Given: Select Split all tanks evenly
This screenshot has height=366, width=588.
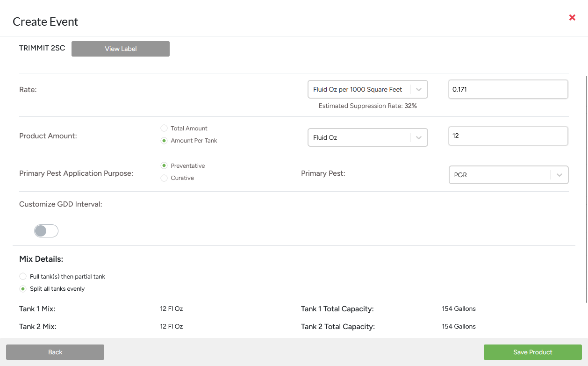Looking at the screenshot, I should (x=23, y=289).
